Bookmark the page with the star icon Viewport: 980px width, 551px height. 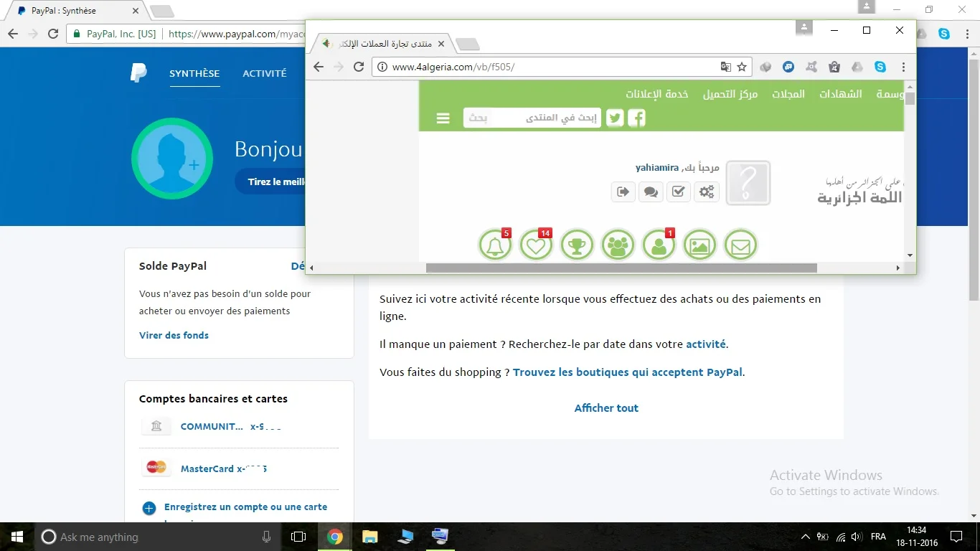click(x=742, y=67)
